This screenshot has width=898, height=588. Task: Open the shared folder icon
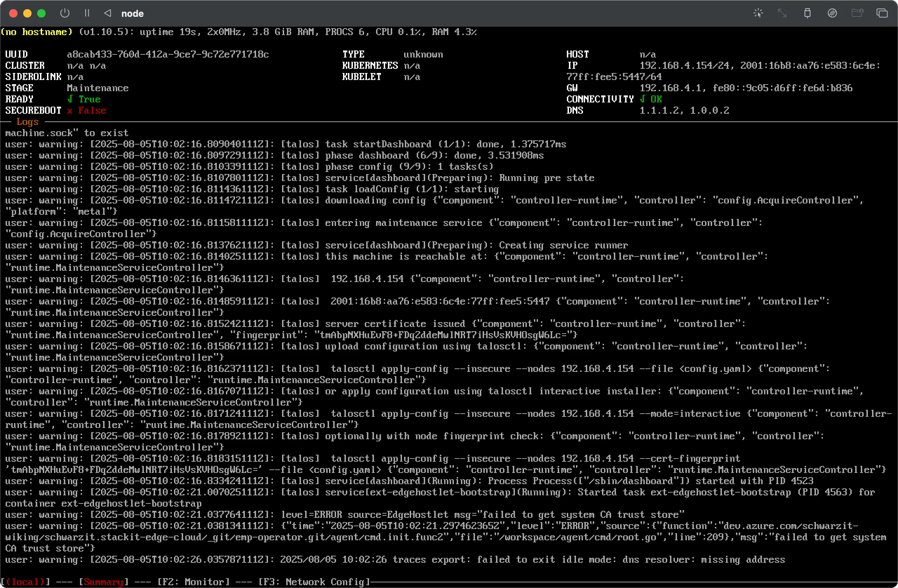[x=858, y=13]
